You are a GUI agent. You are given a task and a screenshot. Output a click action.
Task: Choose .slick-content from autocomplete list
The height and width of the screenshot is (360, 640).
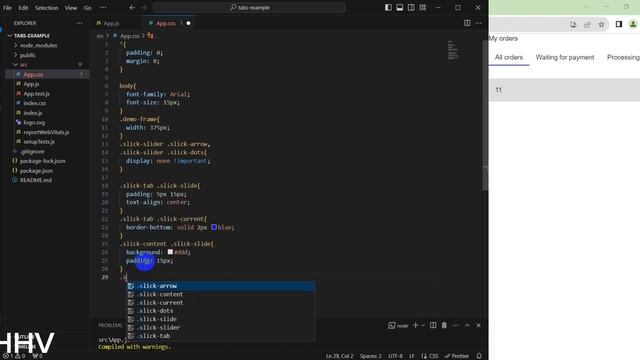[220, 294]
